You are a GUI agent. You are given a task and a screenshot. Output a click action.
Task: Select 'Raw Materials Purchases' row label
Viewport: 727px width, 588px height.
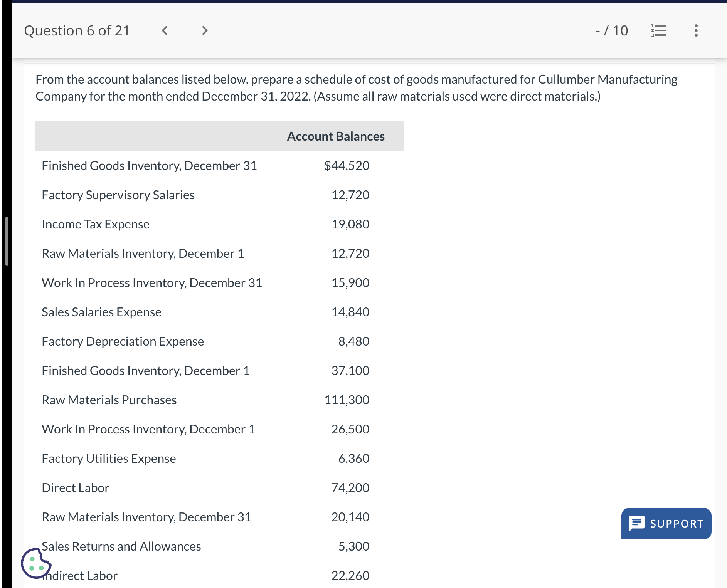click(109, 400)
